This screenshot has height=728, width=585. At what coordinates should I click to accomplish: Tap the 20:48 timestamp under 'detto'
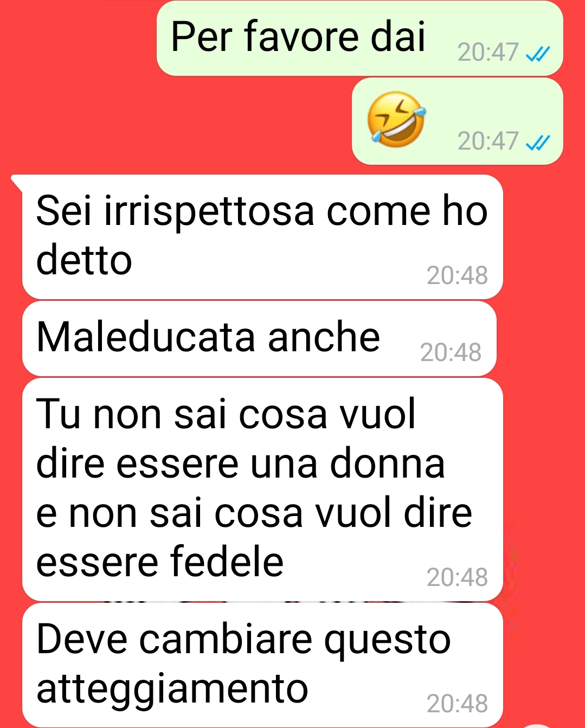pyautogui.click(x=457, y=276)
